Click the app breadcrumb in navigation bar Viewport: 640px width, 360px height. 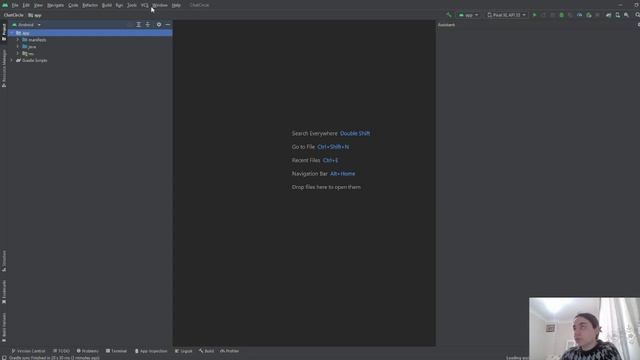pyautogui.click(x=35, y=15)
